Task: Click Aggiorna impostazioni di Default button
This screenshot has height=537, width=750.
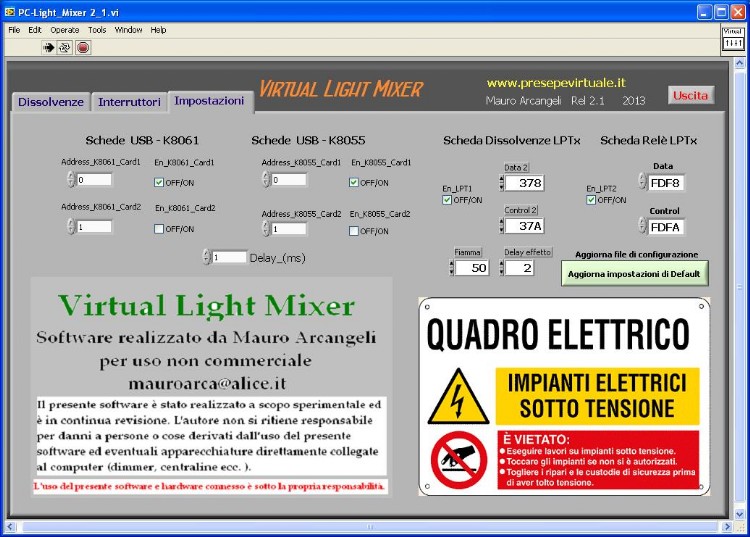Action: pos(634,274)
